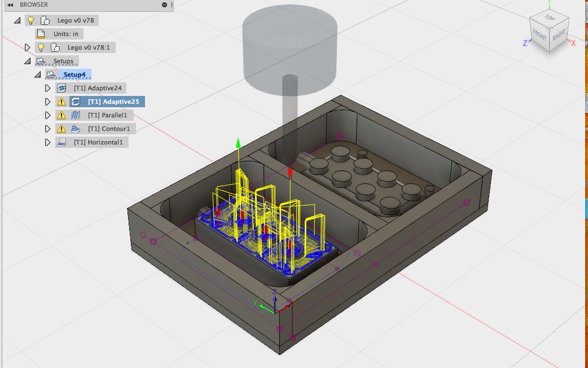Click the RIGHT face of the ViewCube
The width and height of the screenshot is (588, 368).
point(559,35)
